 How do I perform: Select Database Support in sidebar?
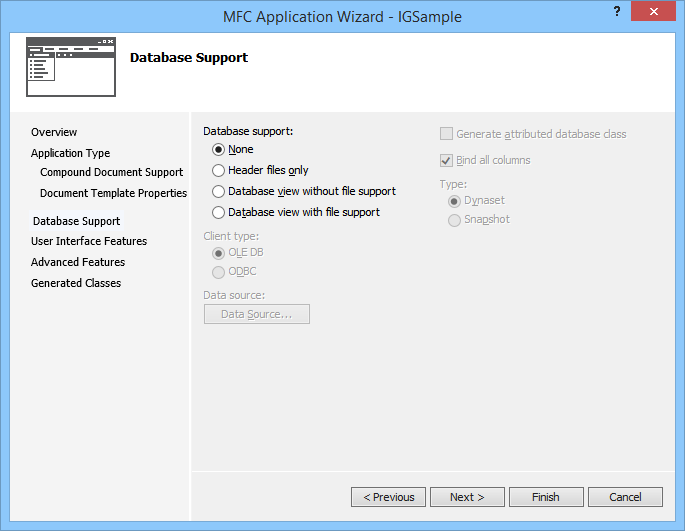tap(76, 221)
